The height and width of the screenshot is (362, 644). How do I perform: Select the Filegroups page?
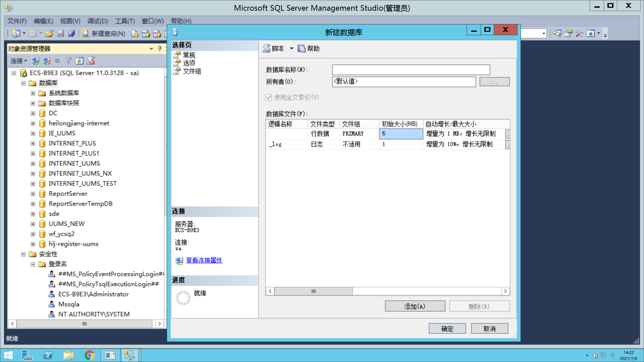[192, 71]
